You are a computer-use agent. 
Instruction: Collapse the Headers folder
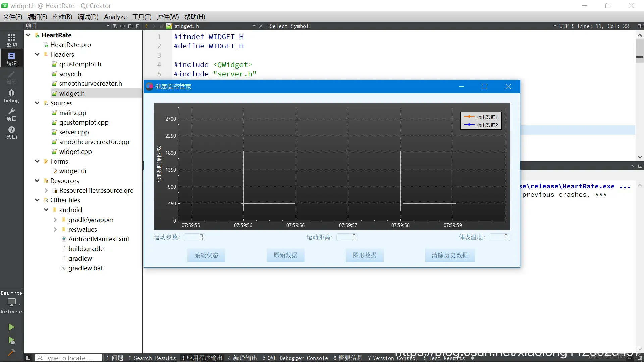pos(37,54)
